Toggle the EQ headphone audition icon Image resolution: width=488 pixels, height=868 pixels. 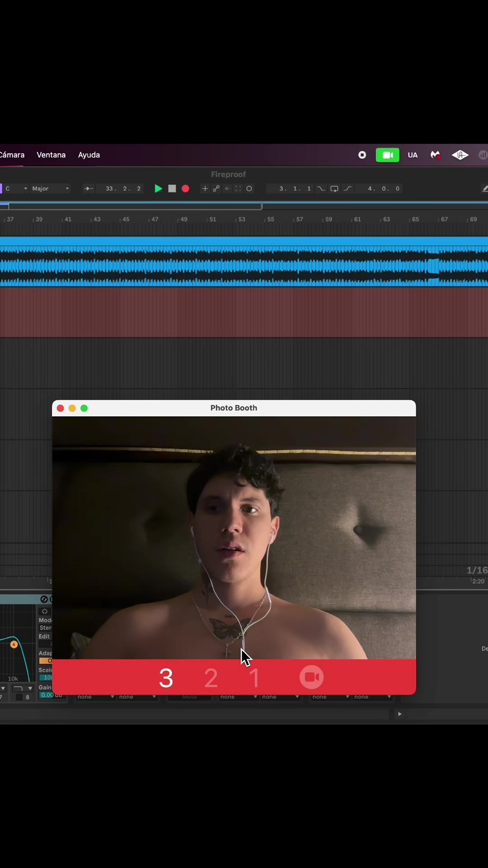pos(44,611)
